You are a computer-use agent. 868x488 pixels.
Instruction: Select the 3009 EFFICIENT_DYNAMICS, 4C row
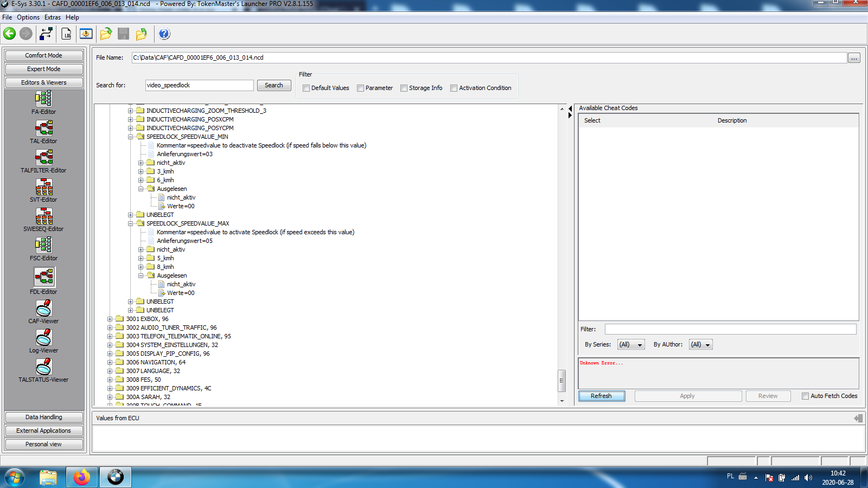coord(169,388)
